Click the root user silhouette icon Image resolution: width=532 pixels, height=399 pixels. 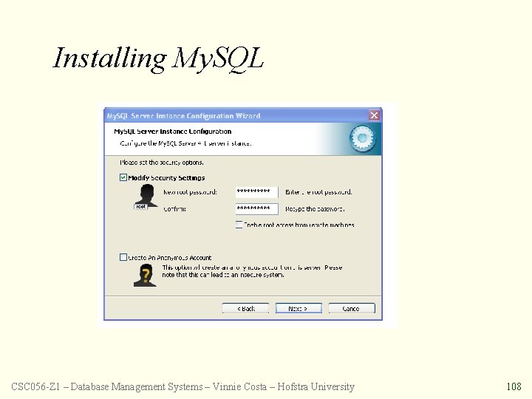tap(146, 197)
